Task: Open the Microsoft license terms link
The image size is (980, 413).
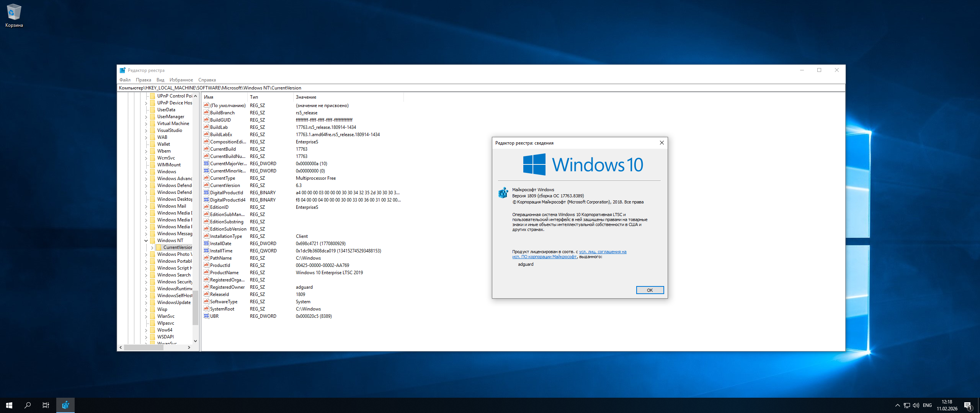Action: [x=603, y=252]
